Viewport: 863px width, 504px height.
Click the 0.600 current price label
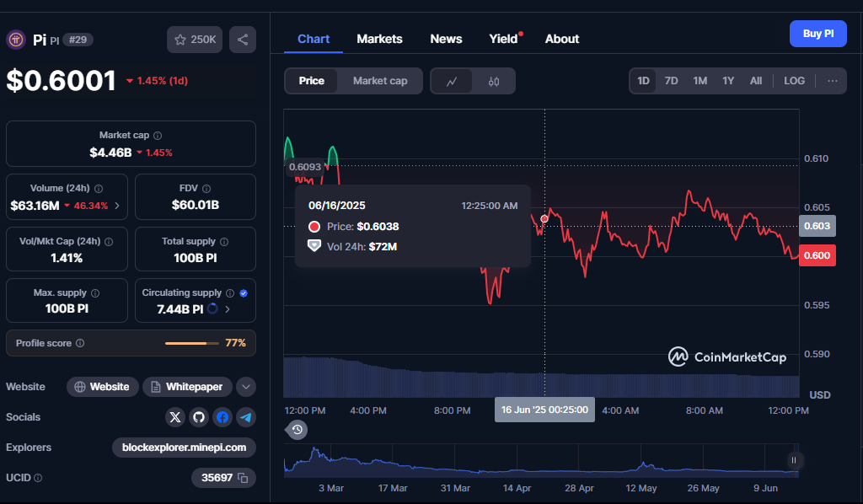(x=817, y=255)
